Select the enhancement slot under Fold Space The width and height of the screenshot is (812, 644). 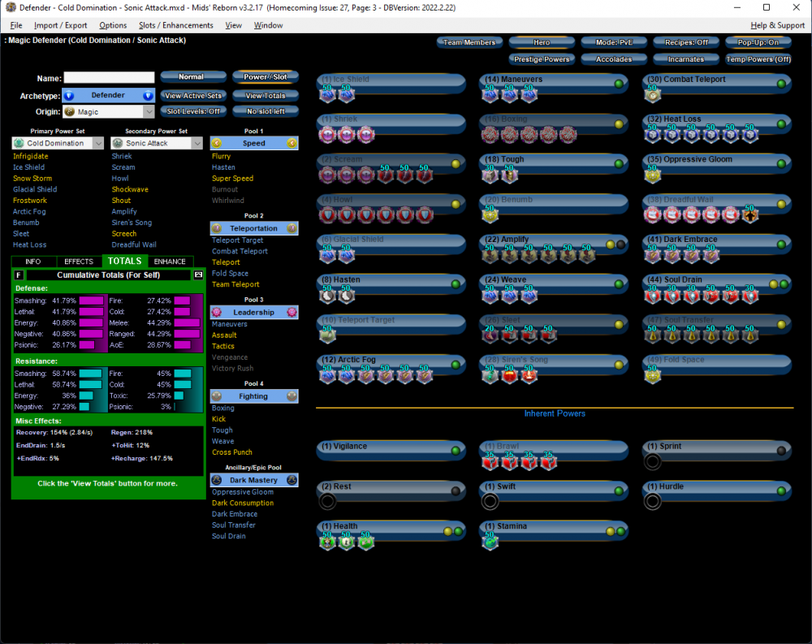(653, 375)
